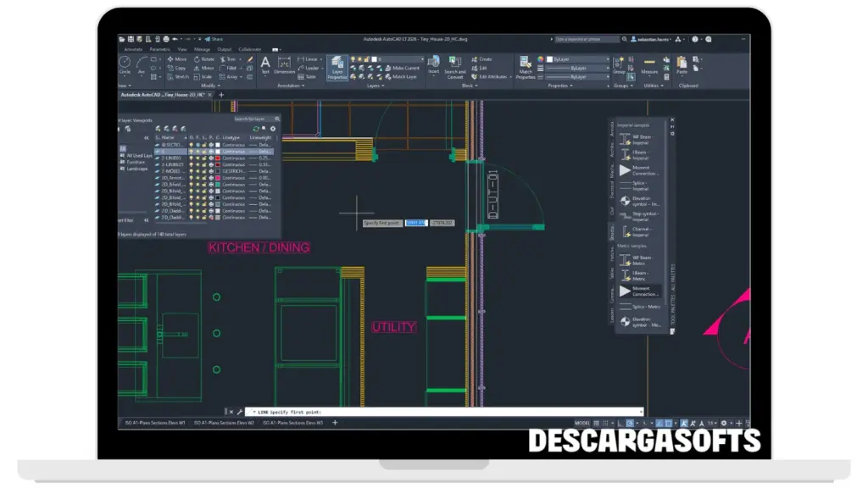Click the Stretch tool
This screenshot has width=868, height=488.
178,77
